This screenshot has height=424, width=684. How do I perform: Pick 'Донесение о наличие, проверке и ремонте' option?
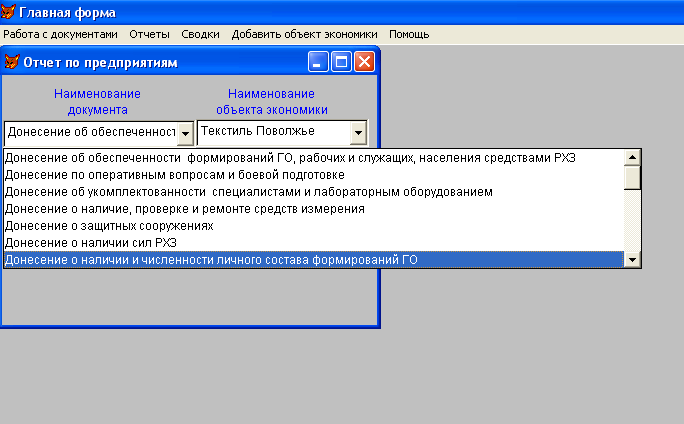(184, 209)
